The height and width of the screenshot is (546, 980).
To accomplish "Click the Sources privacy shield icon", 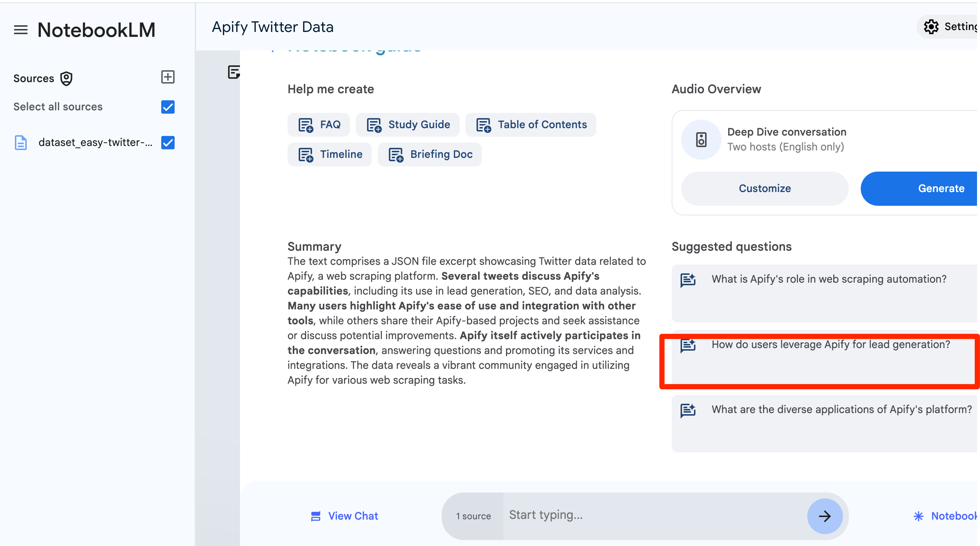I will pos(66,78).
